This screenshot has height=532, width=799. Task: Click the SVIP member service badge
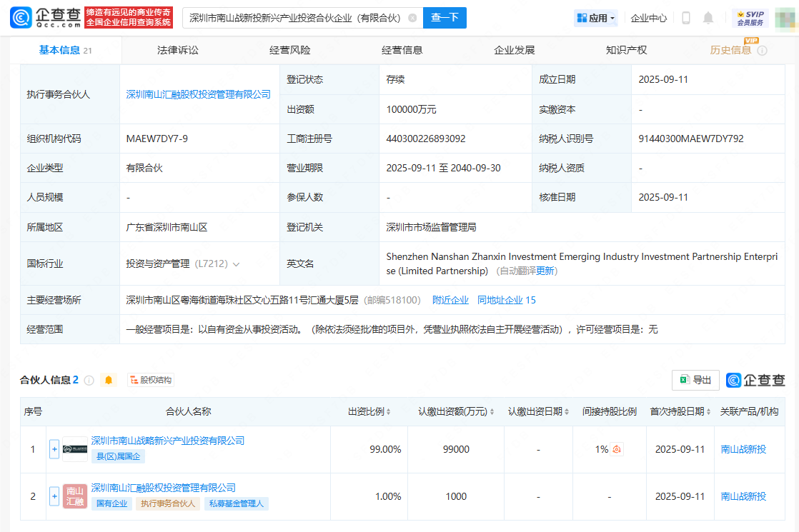coord(750,18)
